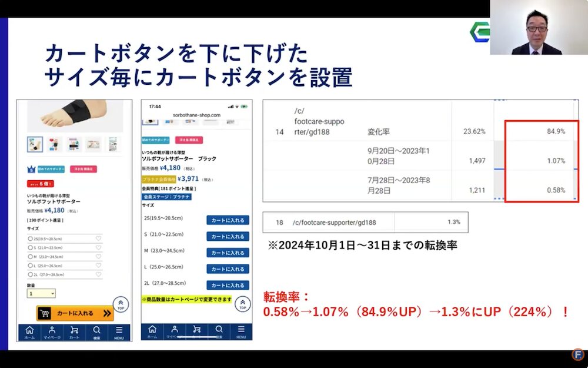
Task: Click the カート shopping cart navigation icon
Action: [74, 330]
